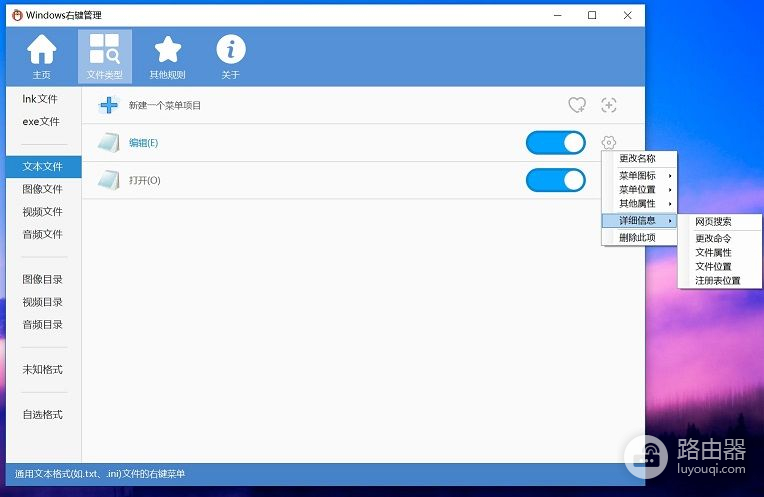
Task: Minimize the Windows右键管理 window
Action: pyautogui.click(x=558, y=15)
